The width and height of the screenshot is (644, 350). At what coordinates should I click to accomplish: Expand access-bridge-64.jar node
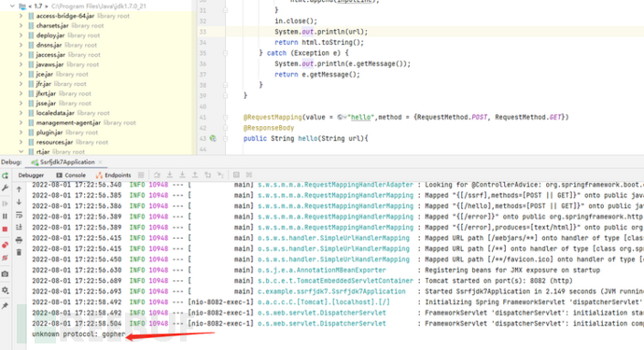coord(21,16)
